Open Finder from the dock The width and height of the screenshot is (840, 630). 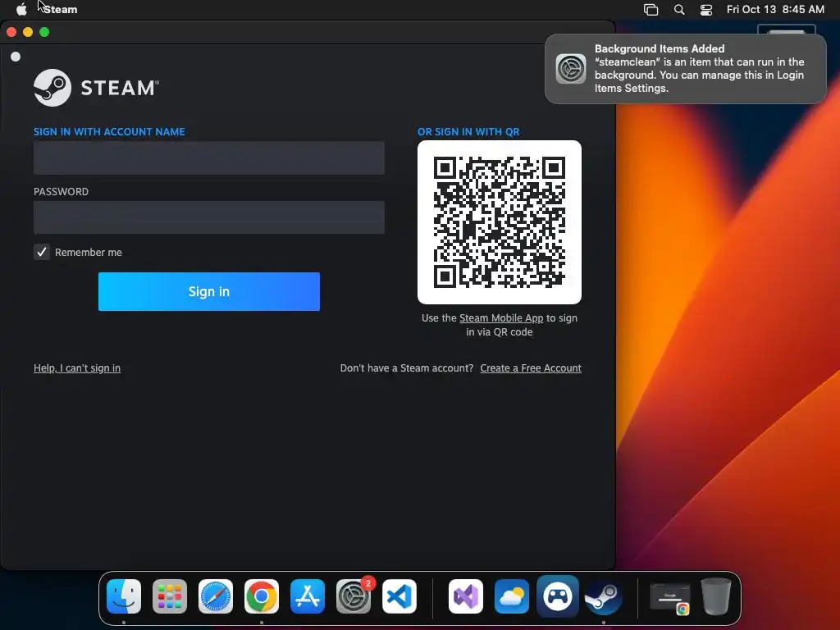pyautogui.click(x=124, y=596)
